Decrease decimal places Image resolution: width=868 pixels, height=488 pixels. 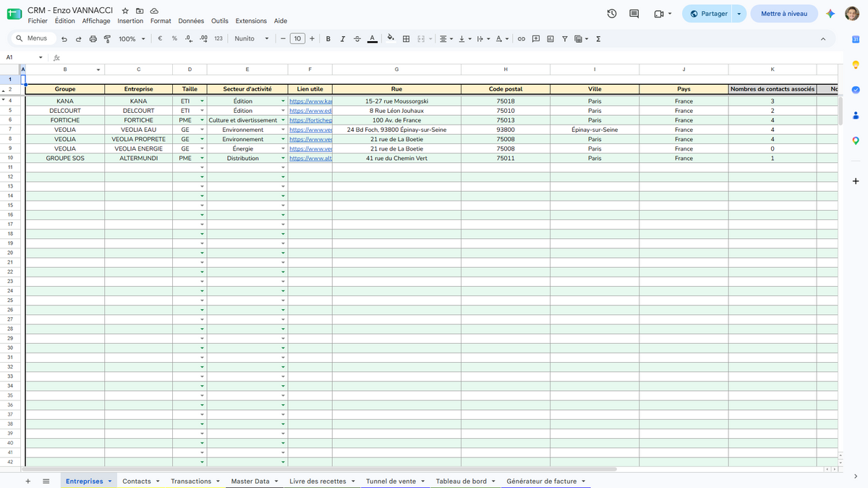[189, 39]
